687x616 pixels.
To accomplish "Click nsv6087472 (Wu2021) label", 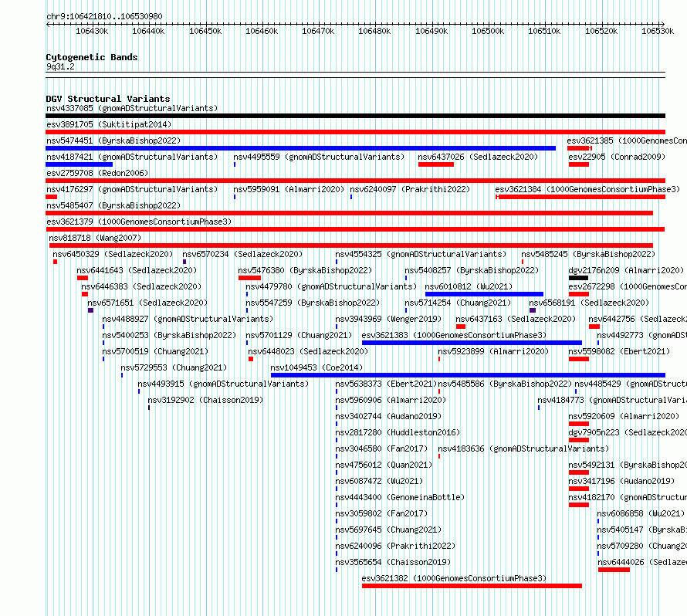I will point(379,481).
